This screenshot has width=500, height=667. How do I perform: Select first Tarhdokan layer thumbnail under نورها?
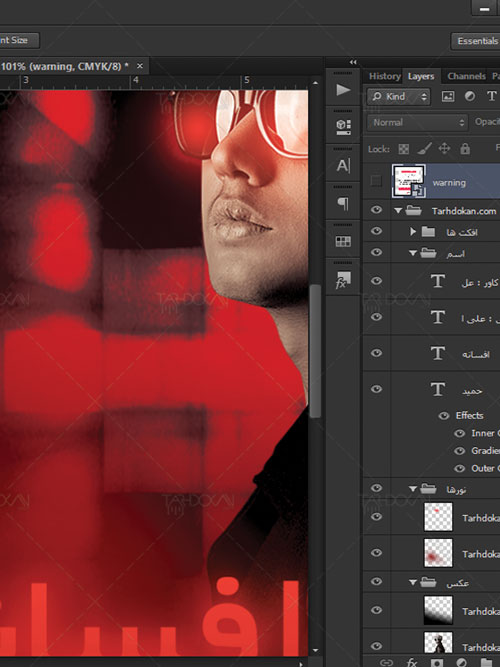point(438,516)
